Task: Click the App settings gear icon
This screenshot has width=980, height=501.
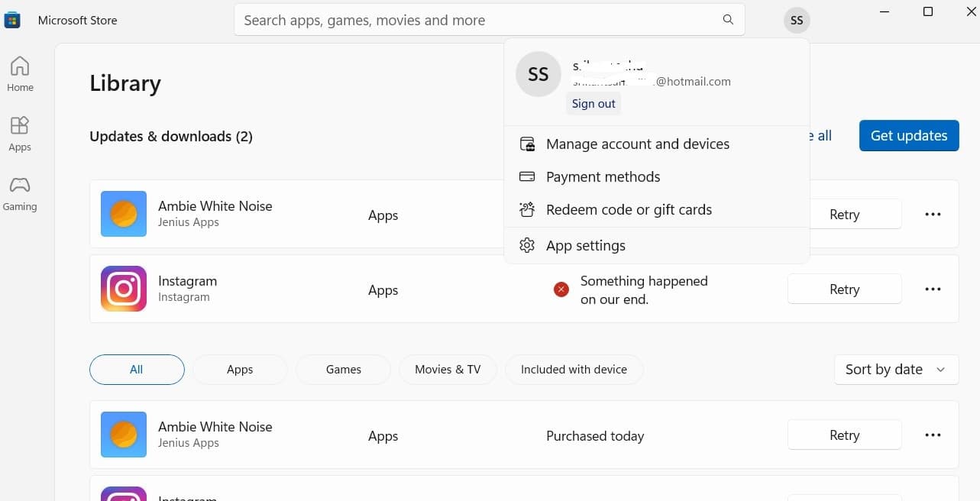Action: coord(527,245)
